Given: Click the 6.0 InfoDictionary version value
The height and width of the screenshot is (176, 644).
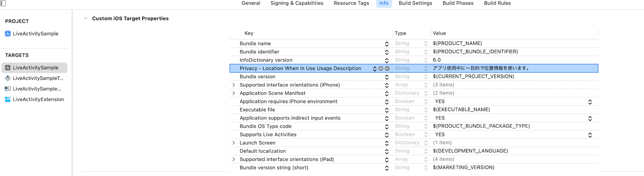Looking at the screenshot, I should [x=437, y=60].
